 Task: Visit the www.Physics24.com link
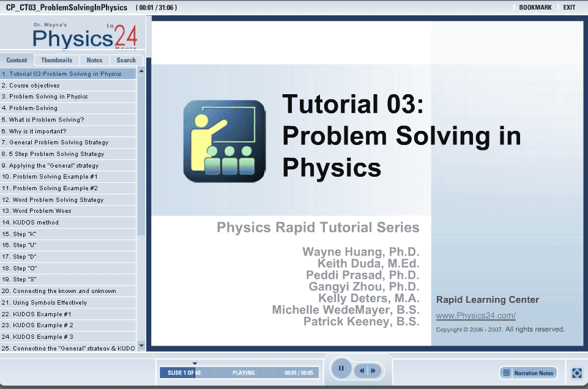[x=475, y=316]
